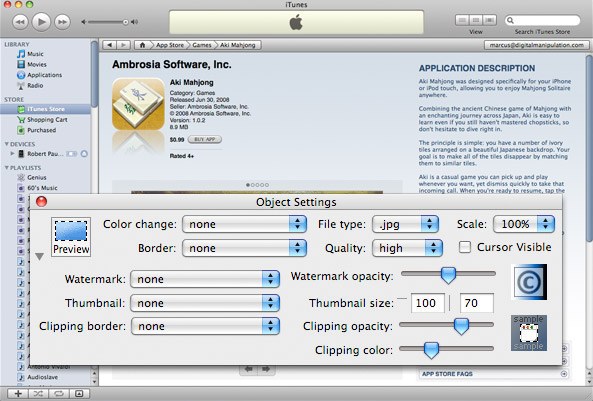593x401 pixels.
Task: Open the File type dropdown
Action: (x=405, y=224)
